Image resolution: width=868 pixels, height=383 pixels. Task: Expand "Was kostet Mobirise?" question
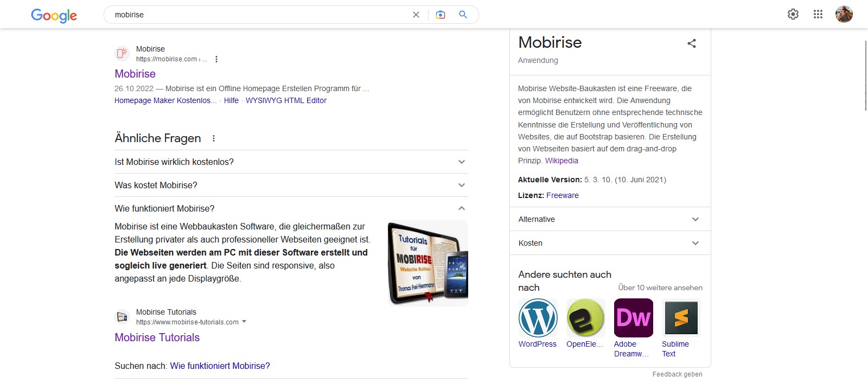click(462, 185)
